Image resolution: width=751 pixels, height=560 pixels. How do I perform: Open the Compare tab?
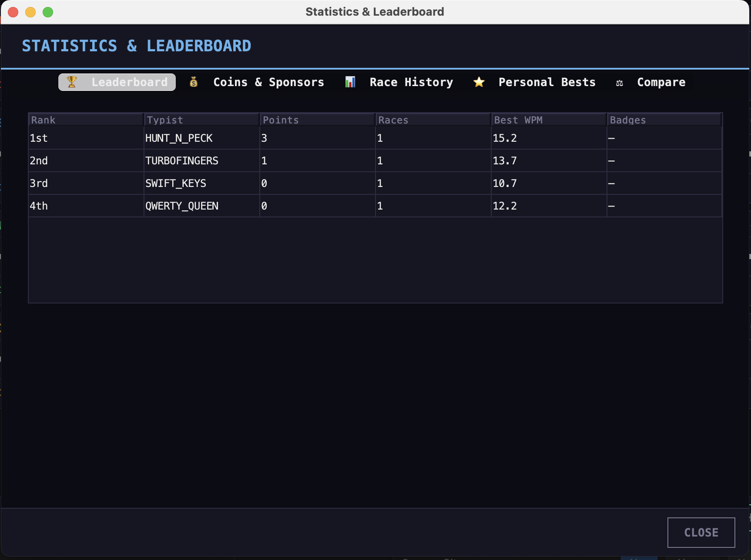[x=651, y=82]
